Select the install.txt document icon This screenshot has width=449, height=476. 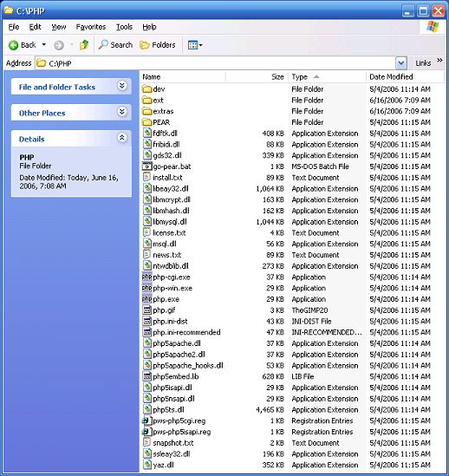coord(147,177)
